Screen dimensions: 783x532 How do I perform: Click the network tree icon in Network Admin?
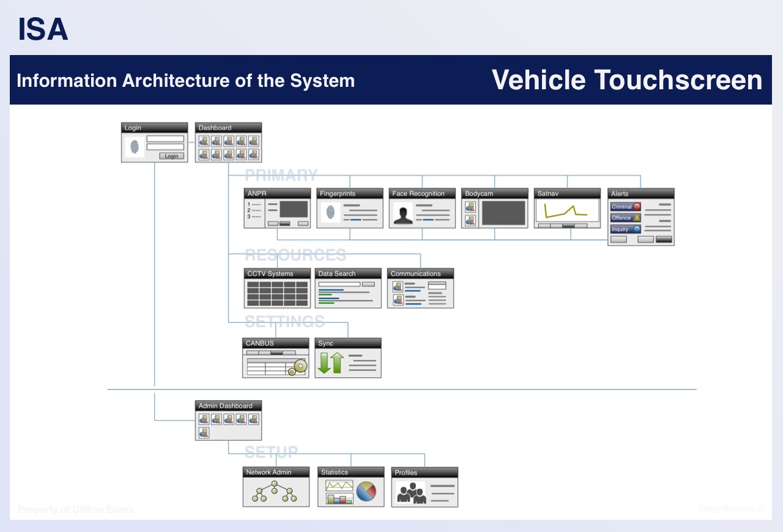point(275,492)
